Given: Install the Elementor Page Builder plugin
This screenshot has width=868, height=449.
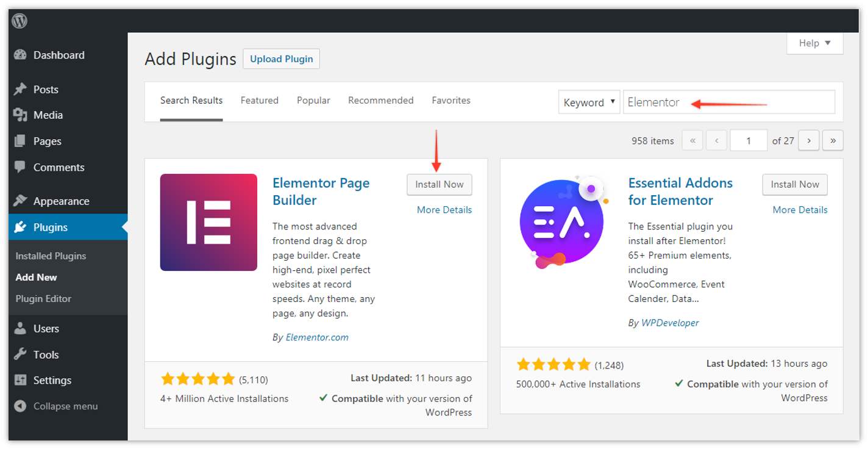Looking at the screenshot, I should coord(439,184).
